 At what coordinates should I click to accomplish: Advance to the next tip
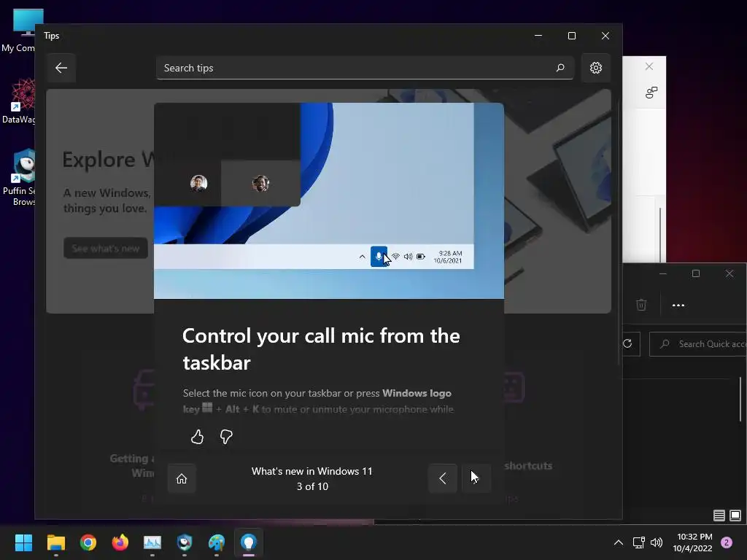click(x=476, y=478)
